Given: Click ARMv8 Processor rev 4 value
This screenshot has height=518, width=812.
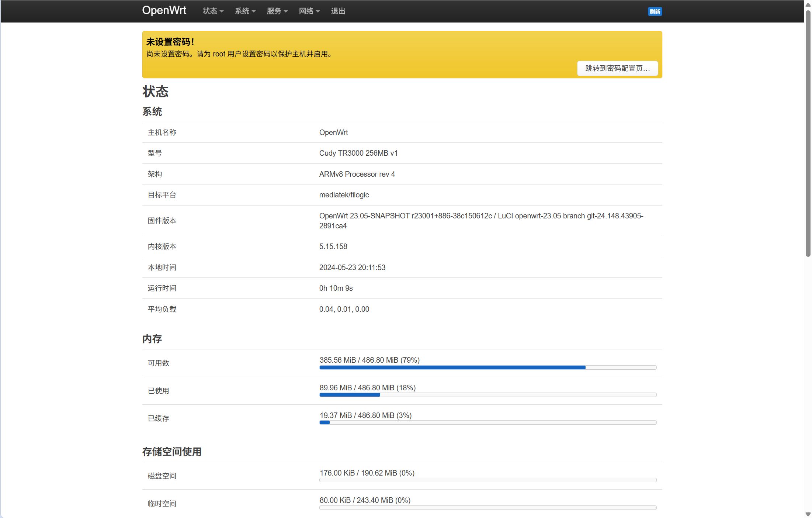Looking at the screenshot, I should tap(357, 174).
